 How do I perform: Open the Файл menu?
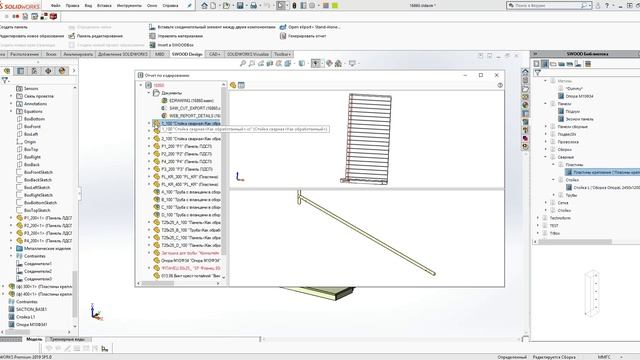[56, 6]
